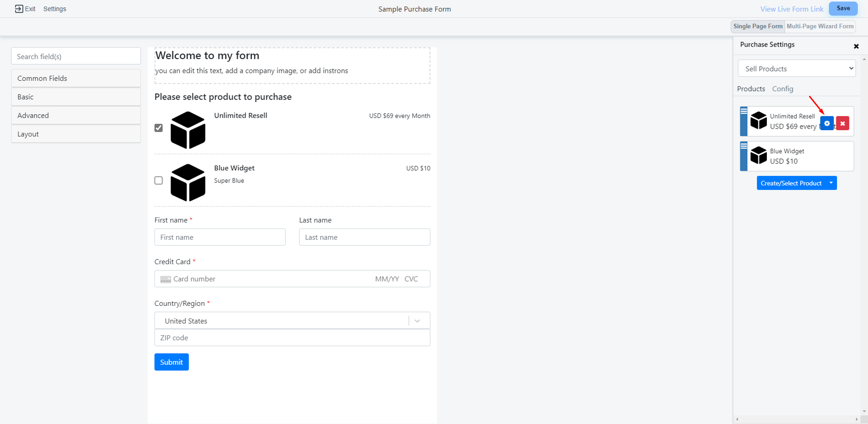Screen dimensions: 868x424
Task: Switch to the Config tab
Action: pyautogui.click(x=783, y=89)
